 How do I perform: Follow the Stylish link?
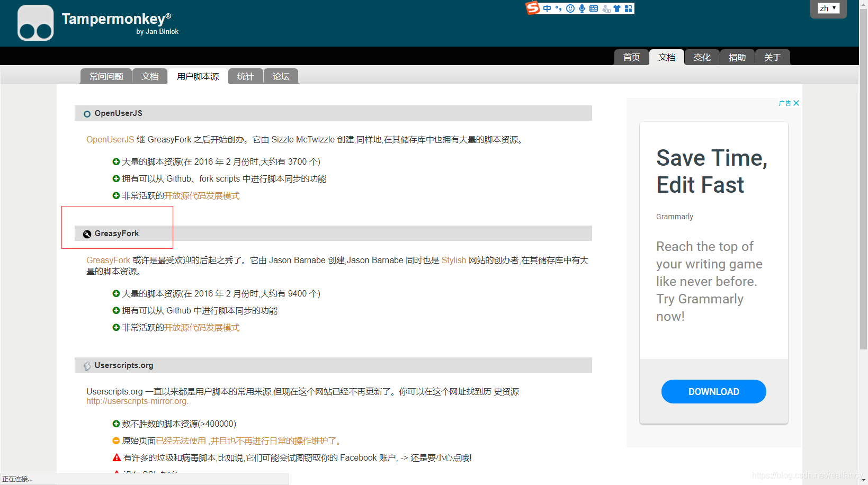click(x=454, y=261)
